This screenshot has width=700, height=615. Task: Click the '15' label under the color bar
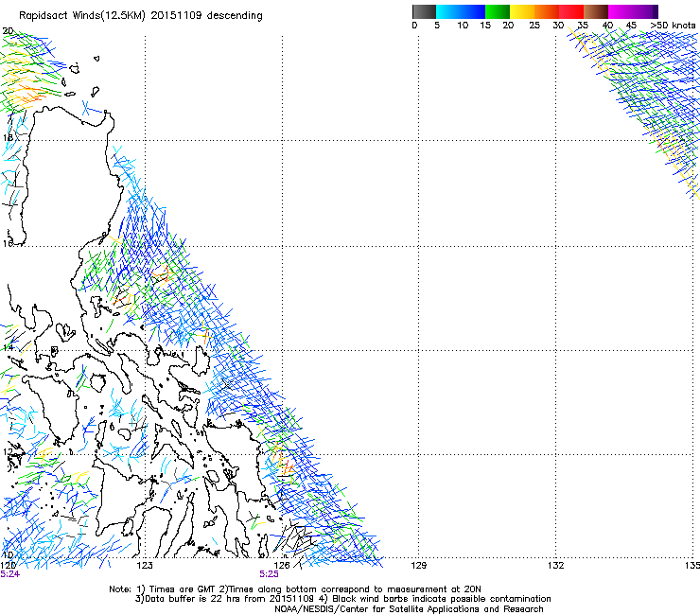(x=485, y=25)
